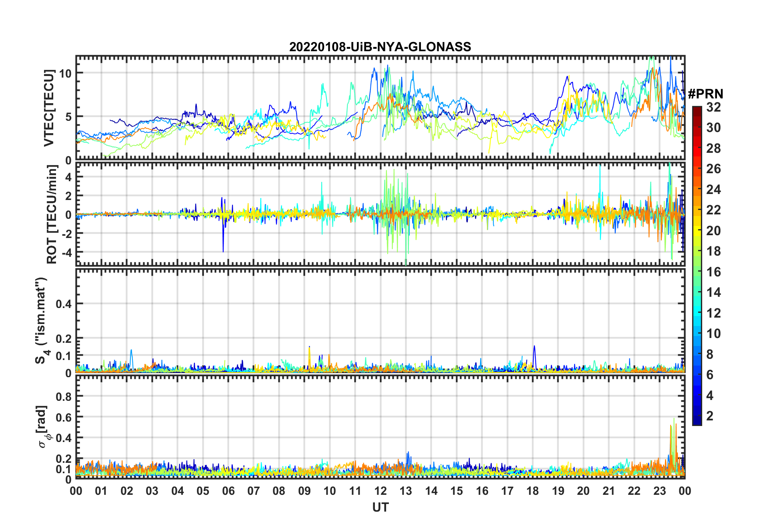This screenshot has height=532, width=761.
Task: Click the colorbar tick label 2
Action: (710, 416)
